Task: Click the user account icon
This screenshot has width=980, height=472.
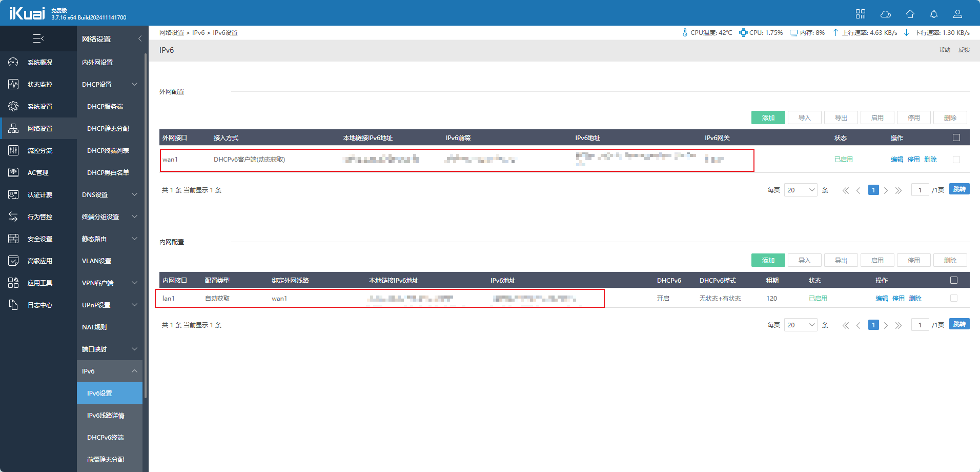Action: [x=957, y=14]
